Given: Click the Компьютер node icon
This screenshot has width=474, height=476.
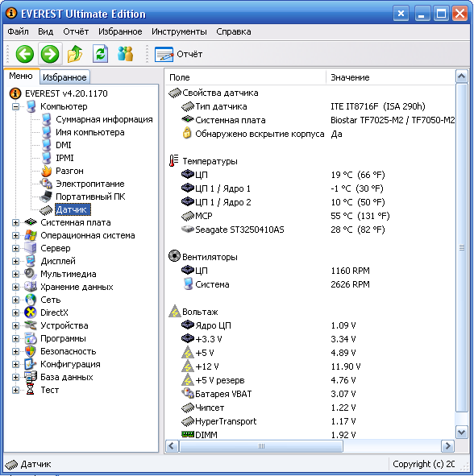Looking at the screenshot, I should pyautogui.click(x=31, y=106).
